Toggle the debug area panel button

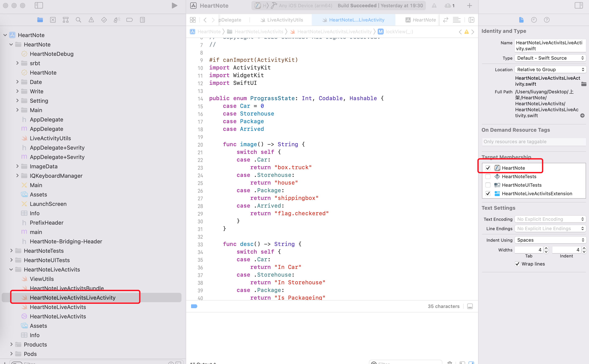point(470,306)
